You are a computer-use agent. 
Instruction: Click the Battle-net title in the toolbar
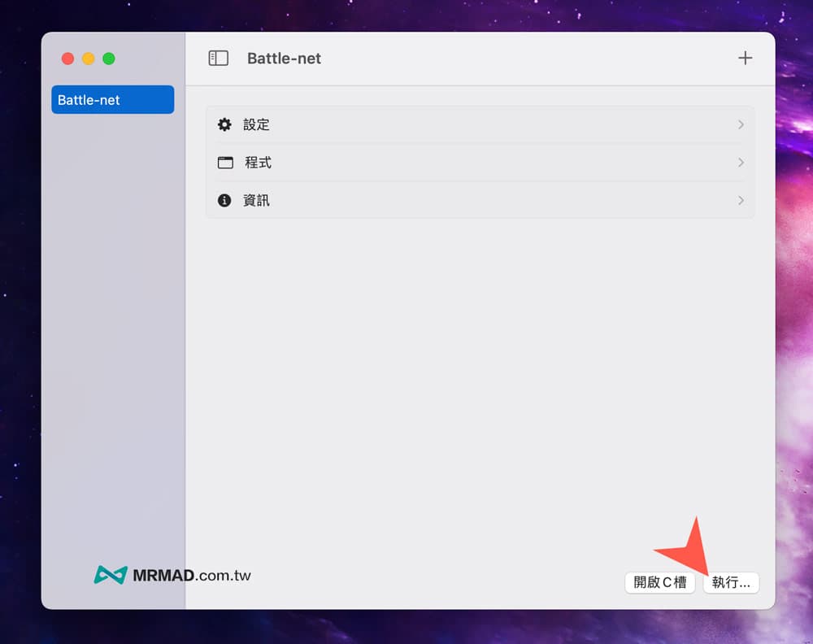click(284, 59)
